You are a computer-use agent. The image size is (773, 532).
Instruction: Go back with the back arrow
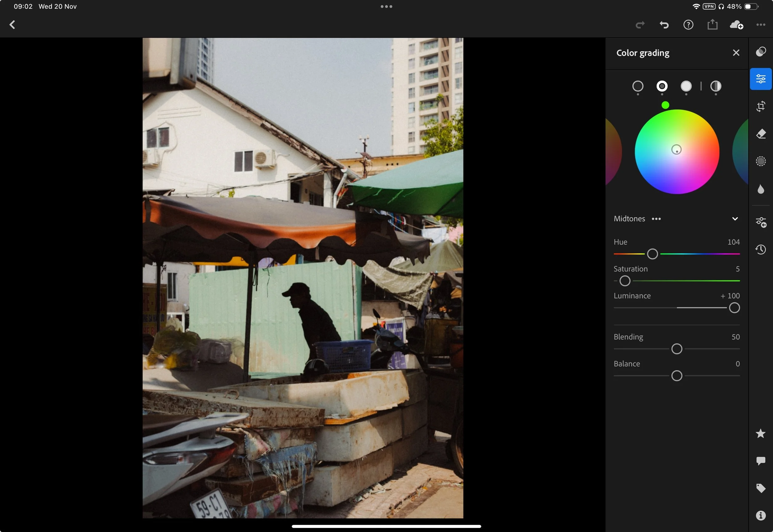(12, 25)
